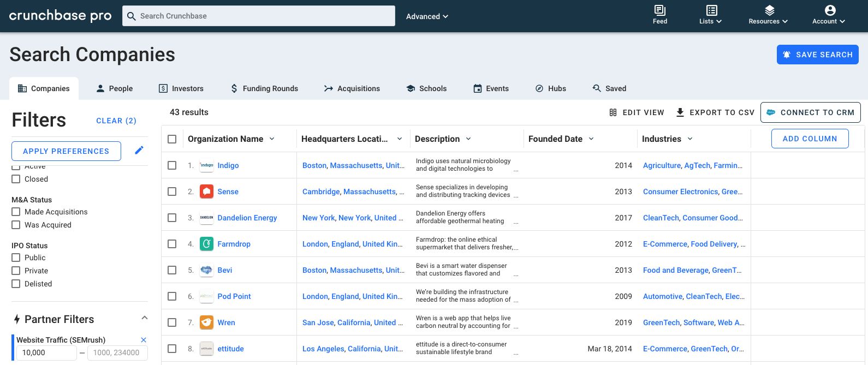Click Edit View button
This screenshot has width=868, height=365.
point(637,112)
